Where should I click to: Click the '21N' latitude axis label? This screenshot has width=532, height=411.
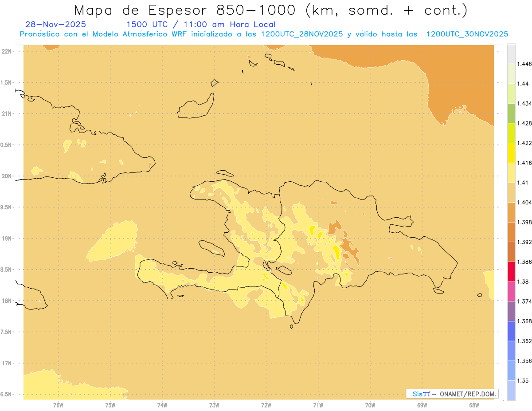click(7, 114)
